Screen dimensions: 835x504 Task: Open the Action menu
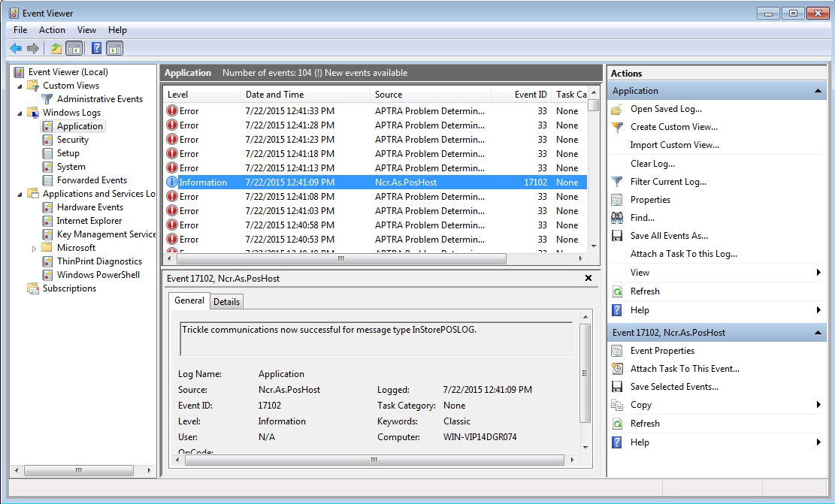point(52,30)
